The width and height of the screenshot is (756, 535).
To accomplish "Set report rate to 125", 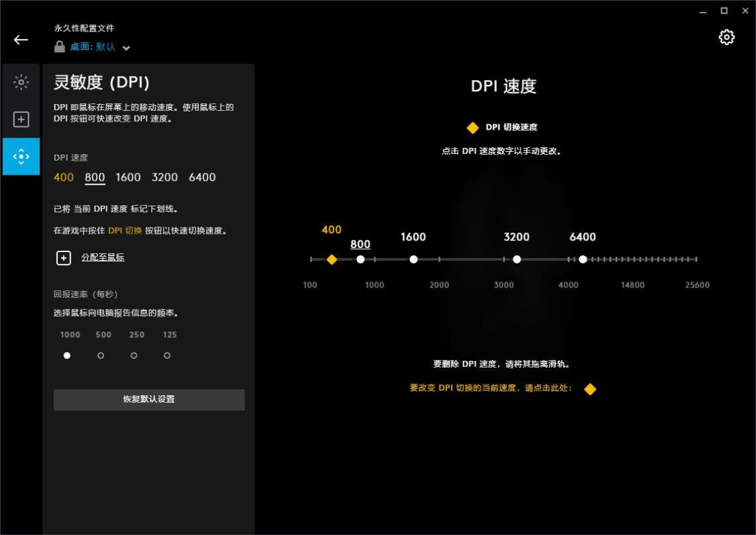I will 167,356.
